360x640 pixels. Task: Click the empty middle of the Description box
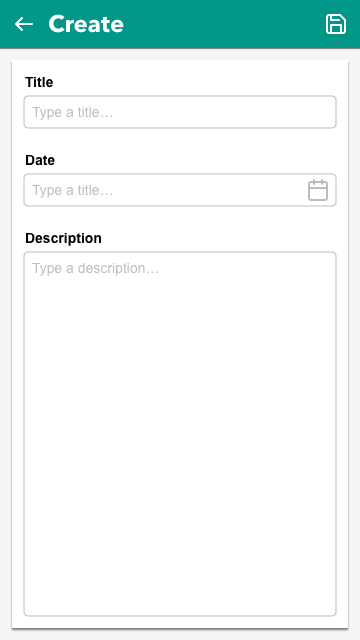180,434
